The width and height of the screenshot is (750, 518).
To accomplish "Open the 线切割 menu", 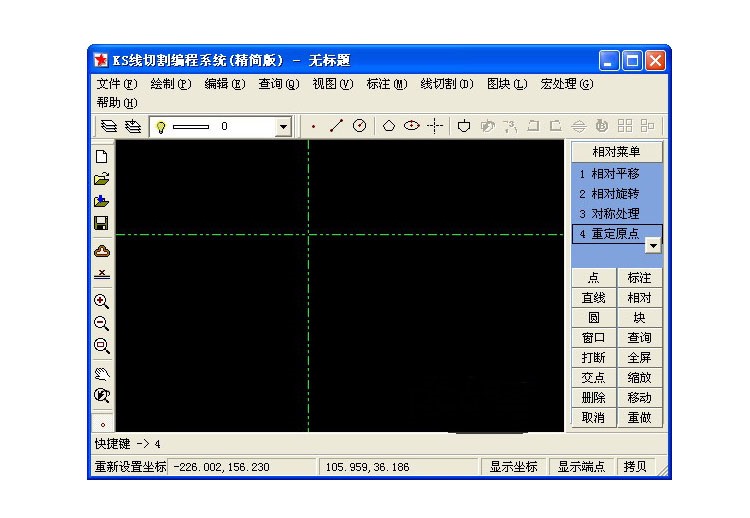I will [x=446, y=84].
